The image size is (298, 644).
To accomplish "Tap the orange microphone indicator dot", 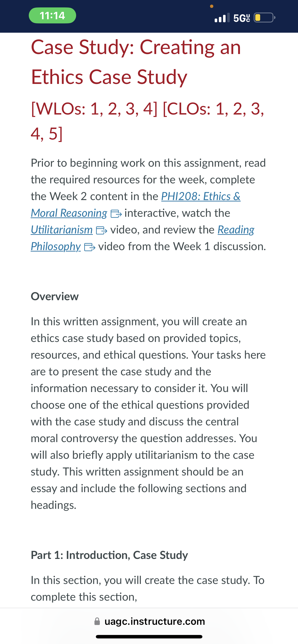I will pyautogui.click(x=212, y=6).
